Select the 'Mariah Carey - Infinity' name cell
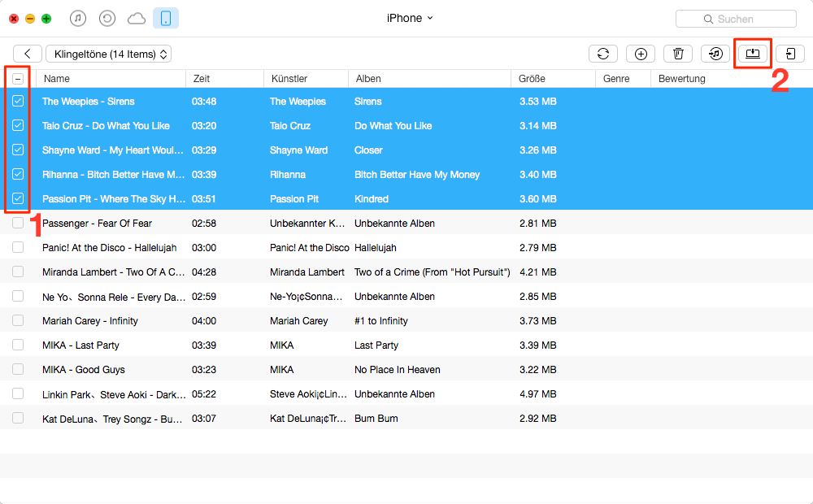Screen dimensions: 813x504 coord(90,321)
